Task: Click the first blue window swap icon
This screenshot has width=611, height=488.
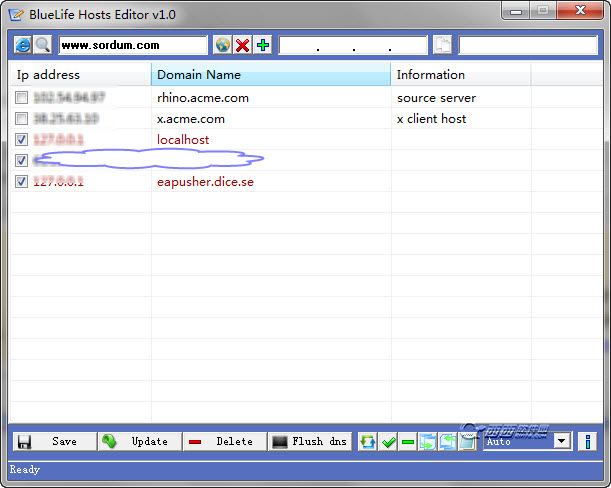Action: (427, 442)
